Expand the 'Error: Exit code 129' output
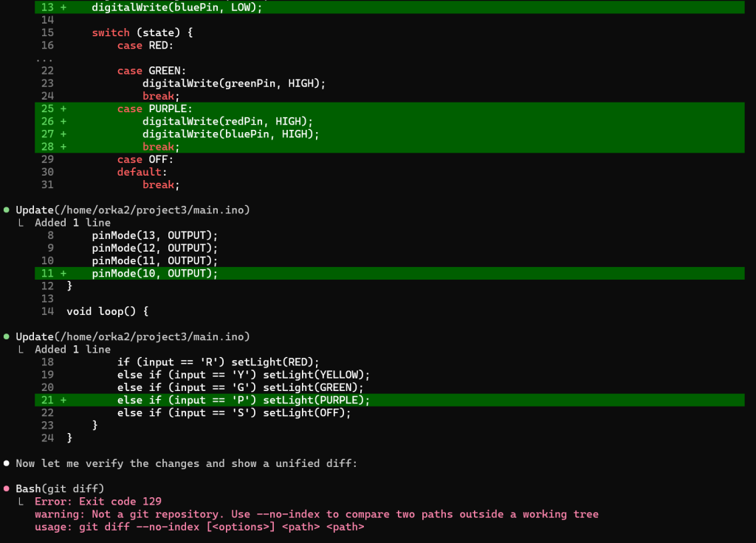Image resolution: width=756 pixels, height=543 pixels. click(x=97, y=502)
